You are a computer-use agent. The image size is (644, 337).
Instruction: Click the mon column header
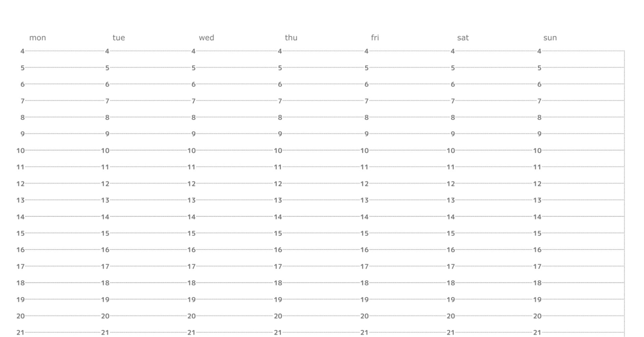(x=38, y=38)
